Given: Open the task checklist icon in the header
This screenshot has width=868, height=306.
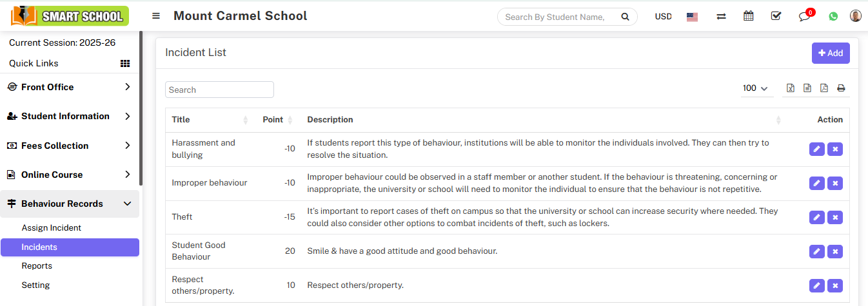Looking at the screenshot, I should 776,16.
